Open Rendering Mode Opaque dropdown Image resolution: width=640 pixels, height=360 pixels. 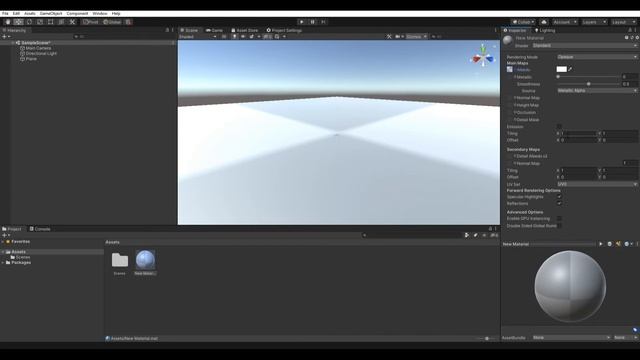click(x=597, y=57)
